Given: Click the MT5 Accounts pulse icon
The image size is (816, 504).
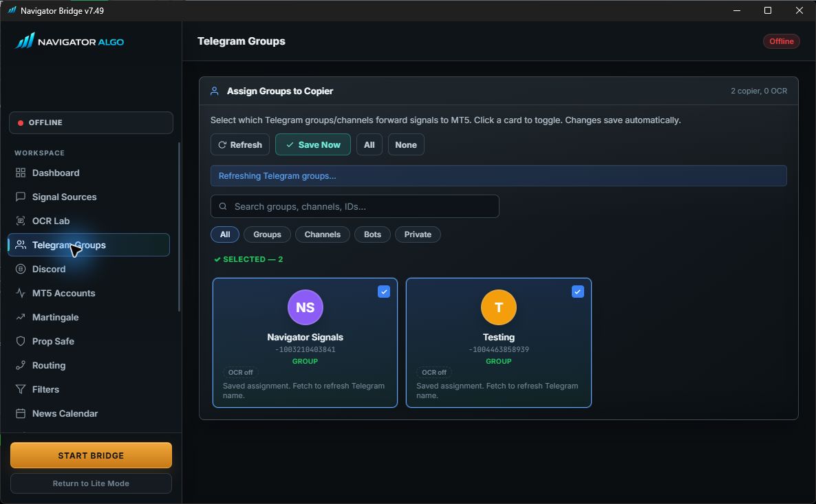Looking at the screenshot, I should [x=20, y=293].
